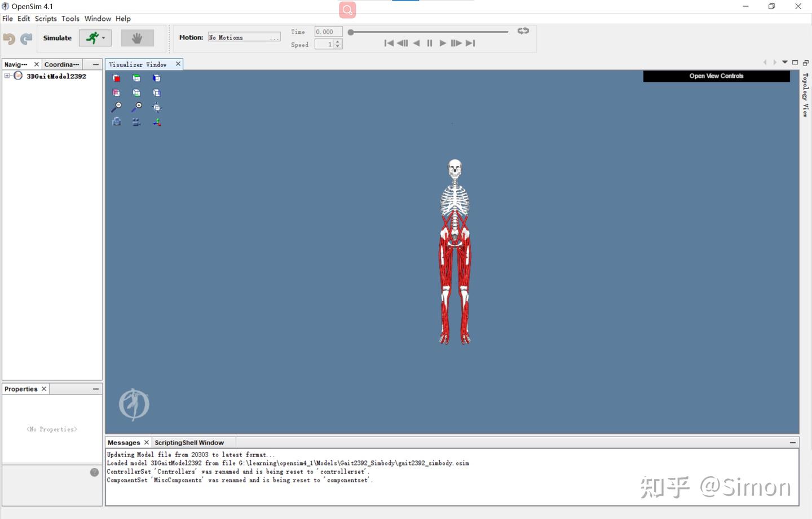Click the play button to start playback

[443, 43]
